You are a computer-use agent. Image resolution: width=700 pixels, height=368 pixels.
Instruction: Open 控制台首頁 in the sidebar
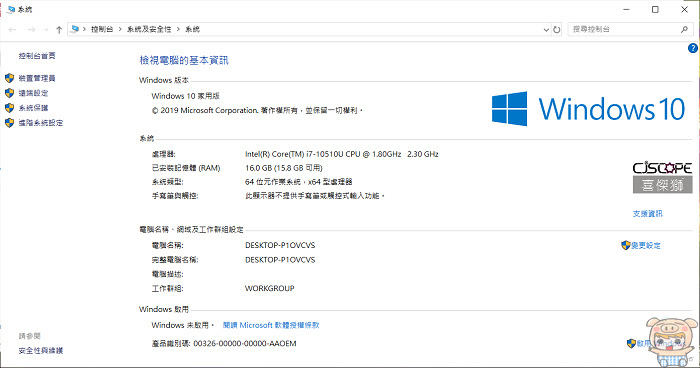tap(37, 56)
